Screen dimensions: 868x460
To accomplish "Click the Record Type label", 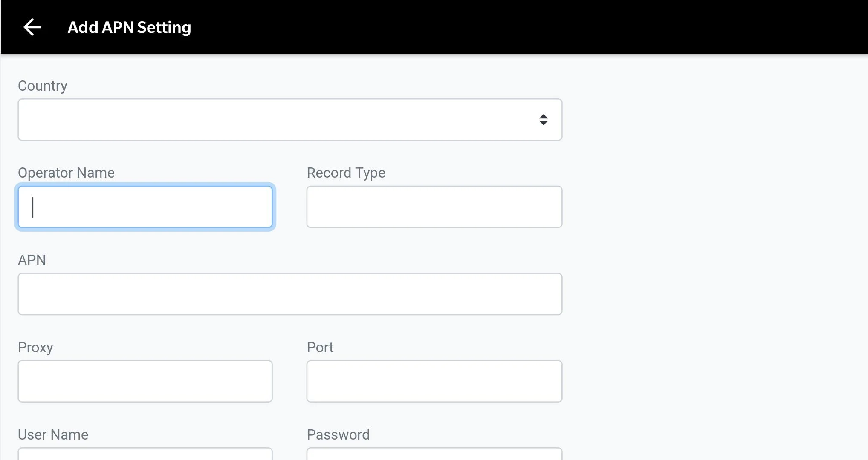I will [346, 173].
